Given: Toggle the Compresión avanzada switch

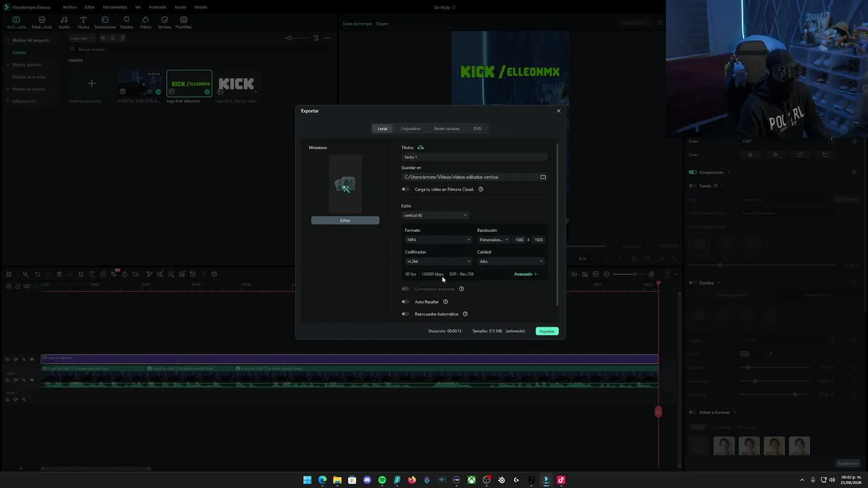Looking at the screenshot, I should tap(406, 289).
